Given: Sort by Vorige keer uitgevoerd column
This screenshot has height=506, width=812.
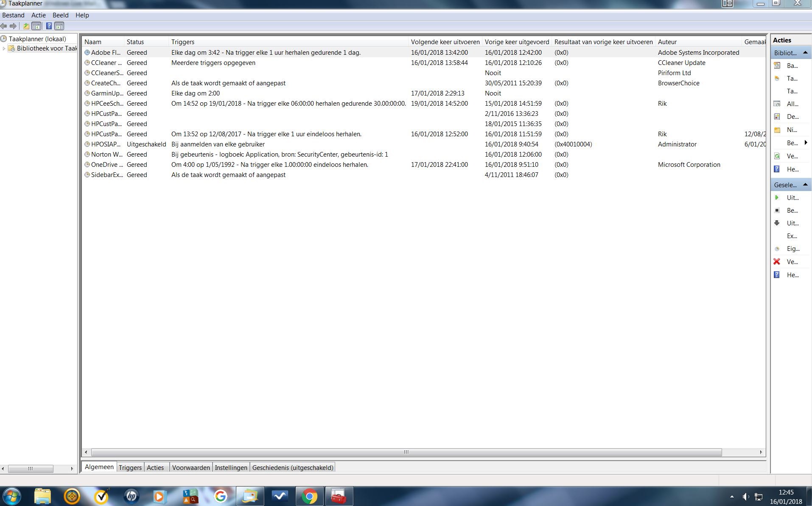Looking at the screenshot, I should [517, 42].
